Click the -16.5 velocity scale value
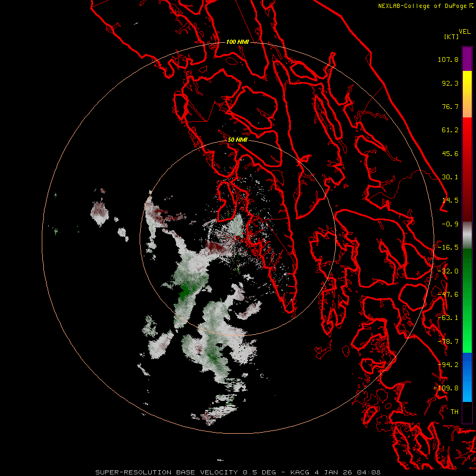This screenshot has width=476, height=476. [x=448, y=248]
